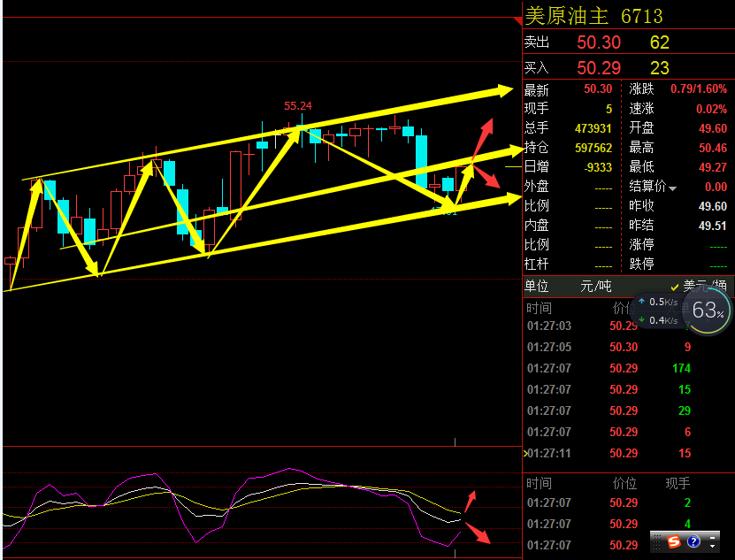Screen dimensions: 735x560
Task: Click the 63% circular memory indicator
Action: point(708,311)
